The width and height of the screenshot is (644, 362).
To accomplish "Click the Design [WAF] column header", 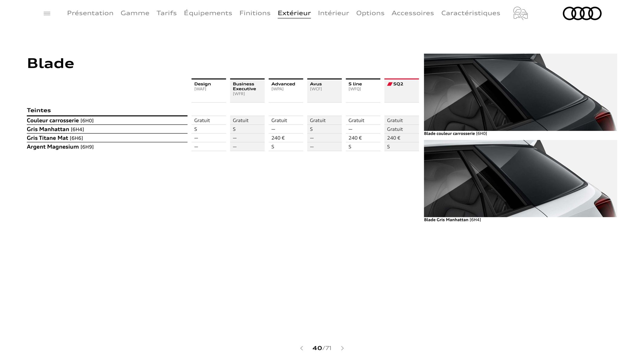I will (x=209, y=90).
